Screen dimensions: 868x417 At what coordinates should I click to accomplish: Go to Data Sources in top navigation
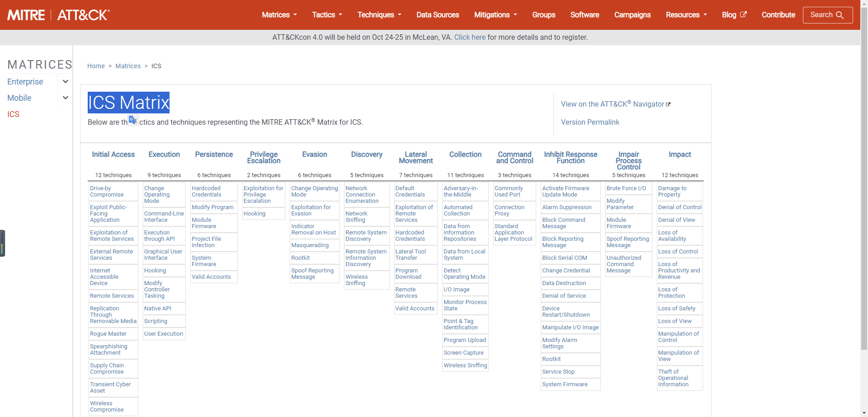(x=437, y=15)
